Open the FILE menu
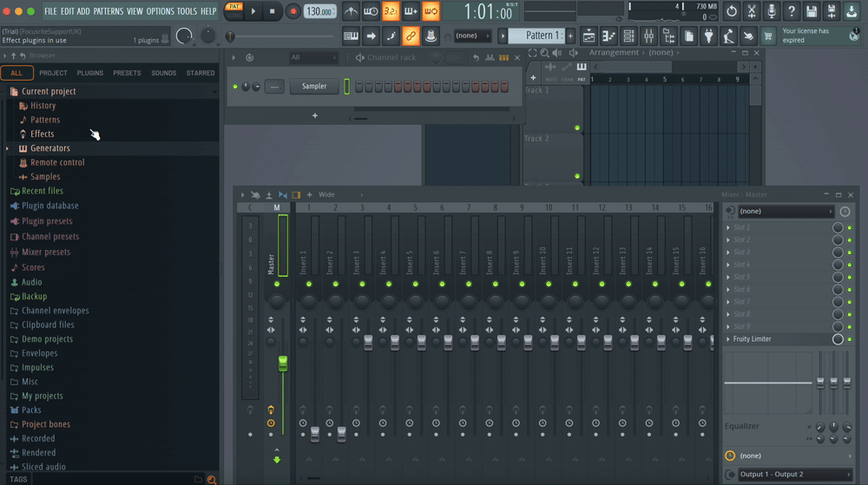This screenshot has height=485, width=868. tap(50, 11)
